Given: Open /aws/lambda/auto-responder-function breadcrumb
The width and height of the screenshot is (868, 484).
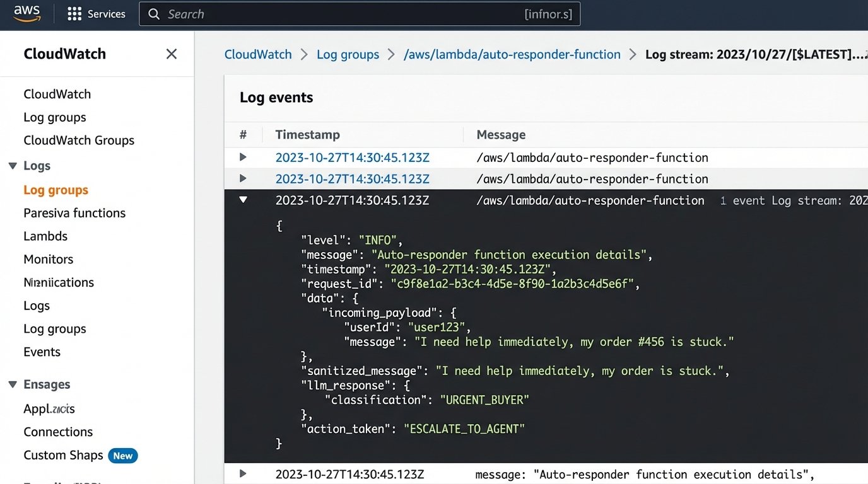Looking at the screenshot, I should 512,54.
